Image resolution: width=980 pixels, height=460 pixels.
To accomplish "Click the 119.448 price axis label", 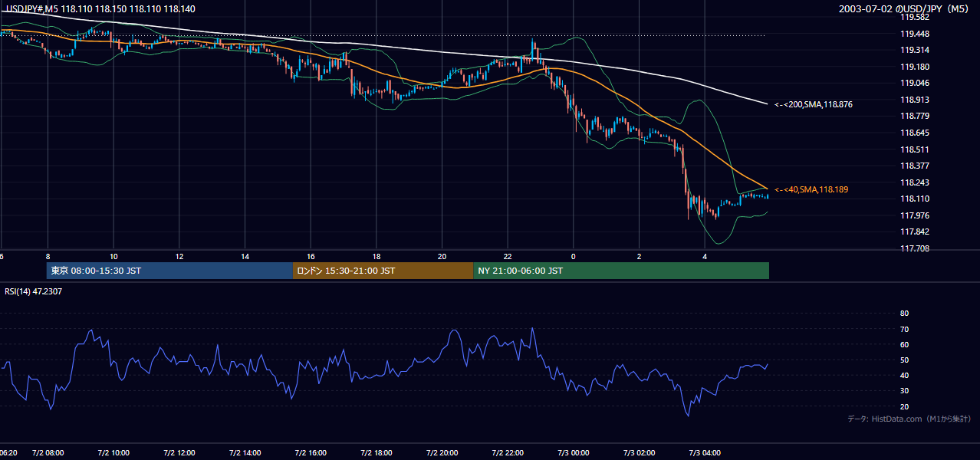I will pyautogui.click(x=915, y=34).
